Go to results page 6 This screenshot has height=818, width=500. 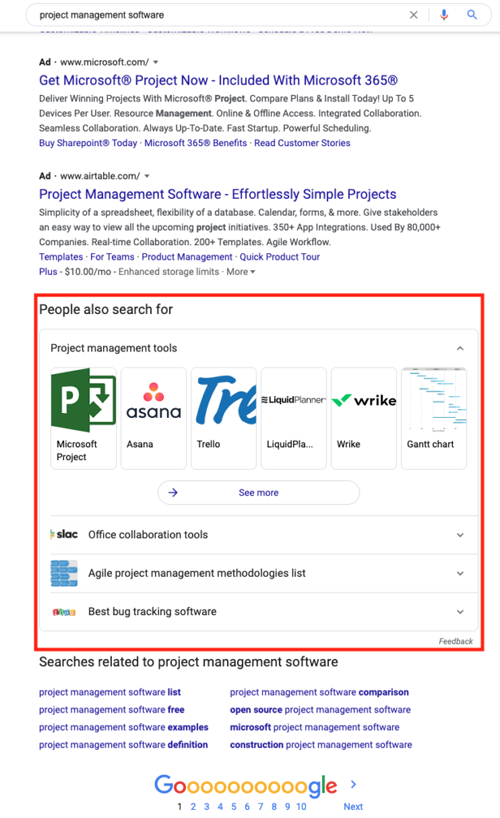point(247,807)
